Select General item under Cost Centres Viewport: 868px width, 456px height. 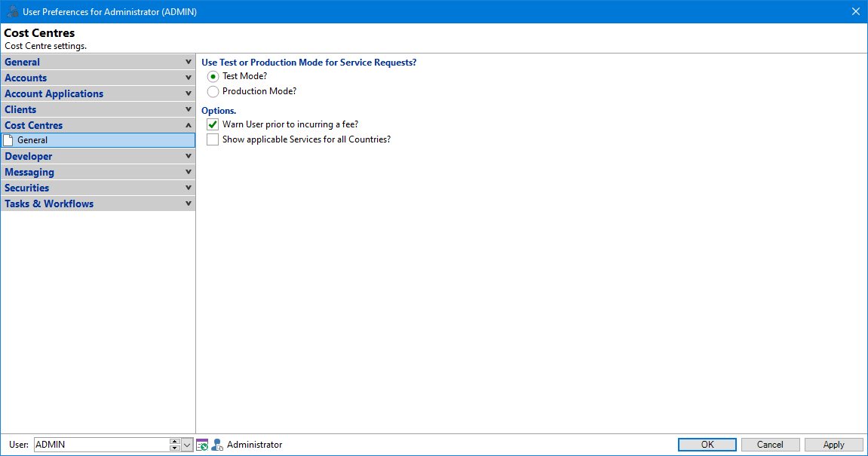(x=98, y=140)
